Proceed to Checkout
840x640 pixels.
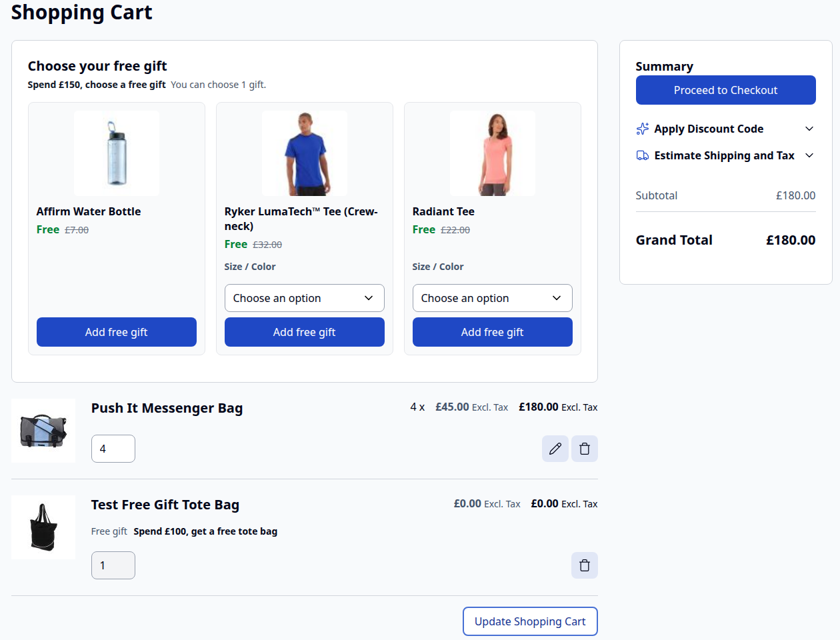coord(726,90)
